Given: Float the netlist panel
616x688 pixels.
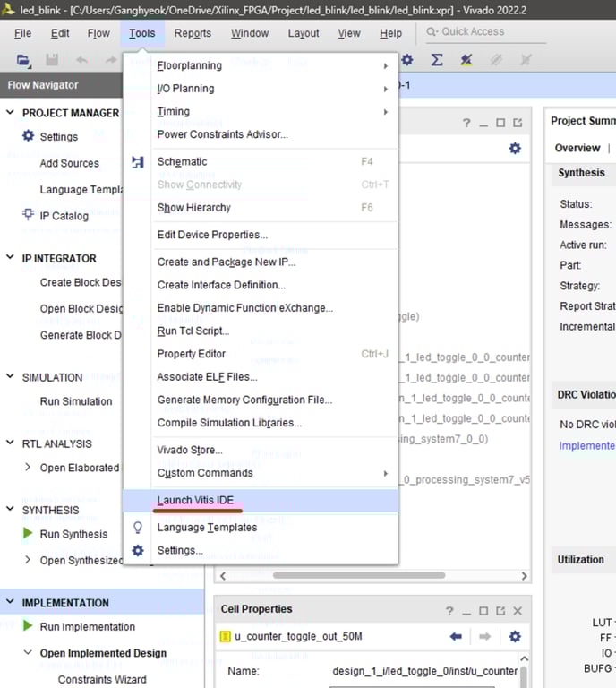Looking at the screenshot, I should point(518,123).
